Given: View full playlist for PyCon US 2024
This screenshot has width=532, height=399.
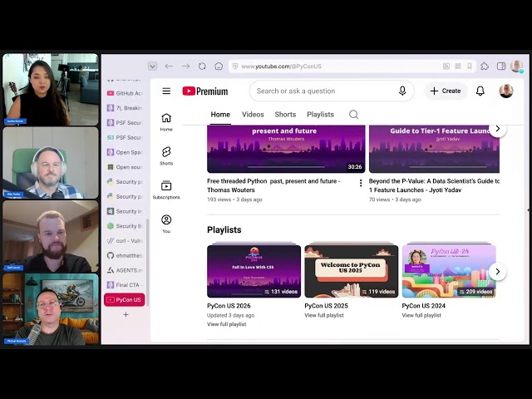Looking at the screenshot, I should point(421,315).
